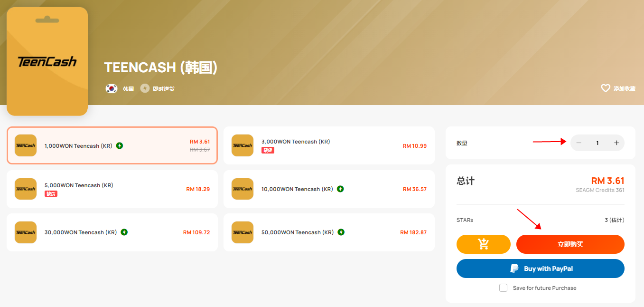This screenshot has height=307, width=644.
Task: Click the RM 3.61 price on 1,000WON card
Action: click(200, 142)
